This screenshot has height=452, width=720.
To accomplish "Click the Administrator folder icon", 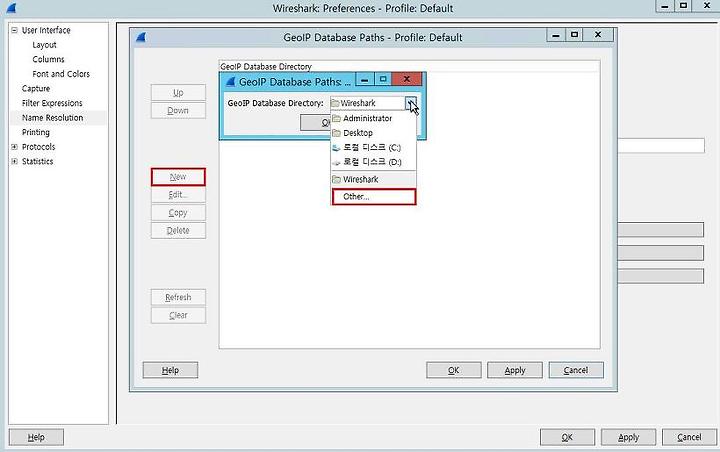I will coord(337,119).
